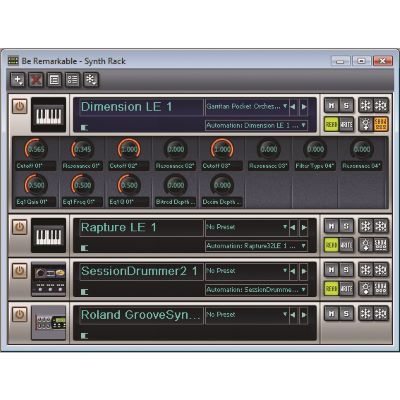Select previous preset for SessionDrummer2 1
Image resolution: width=400 pixels, height=400 pixels.
293,271
